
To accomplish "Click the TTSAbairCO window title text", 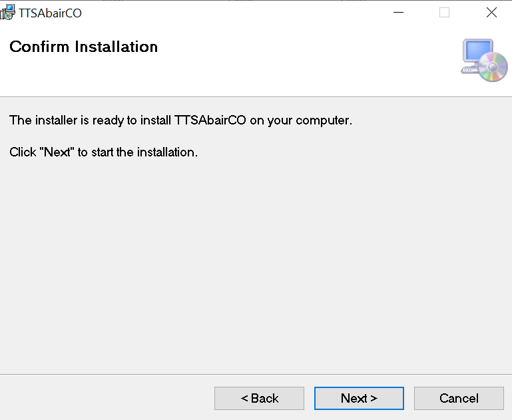I will point(50,12).
